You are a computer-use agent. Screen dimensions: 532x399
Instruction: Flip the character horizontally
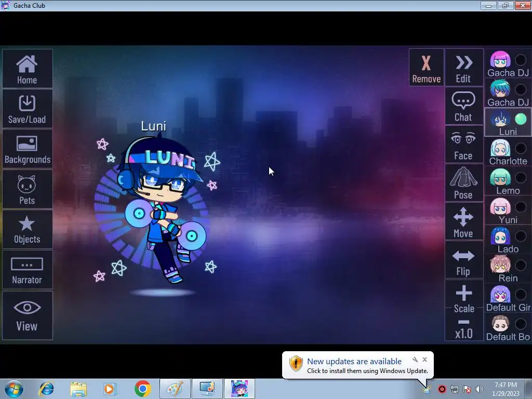point(464,260)
